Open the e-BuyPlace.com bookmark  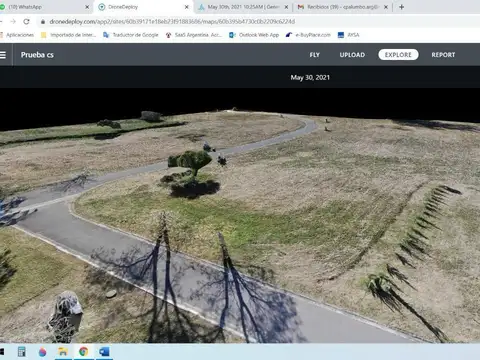308,35
